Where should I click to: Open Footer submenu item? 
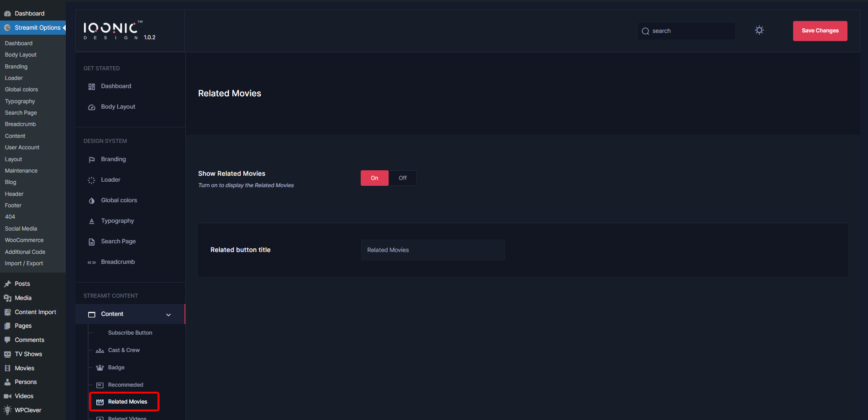pos(13,205)
